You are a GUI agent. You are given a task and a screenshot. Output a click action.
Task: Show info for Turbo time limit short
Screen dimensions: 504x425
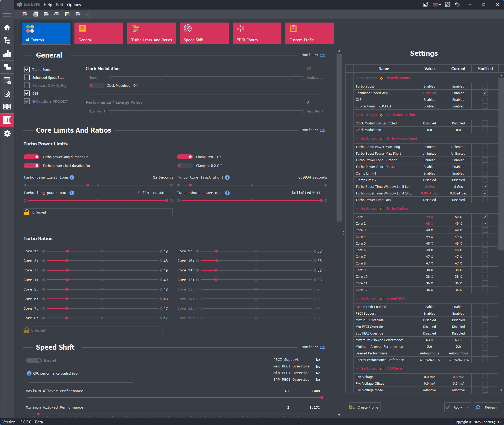click(x=227, y=177)
